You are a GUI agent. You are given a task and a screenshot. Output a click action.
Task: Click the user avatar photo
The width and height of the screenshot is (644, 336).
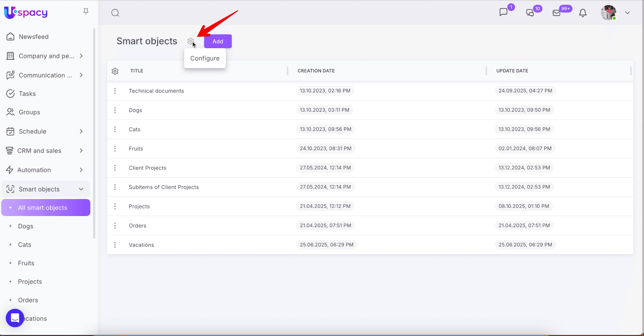coord(608,13)
